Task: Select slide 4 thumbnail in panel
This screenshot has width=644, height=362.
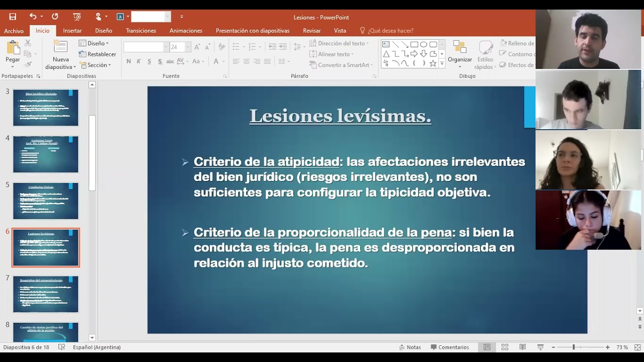Action: (46, 154)
